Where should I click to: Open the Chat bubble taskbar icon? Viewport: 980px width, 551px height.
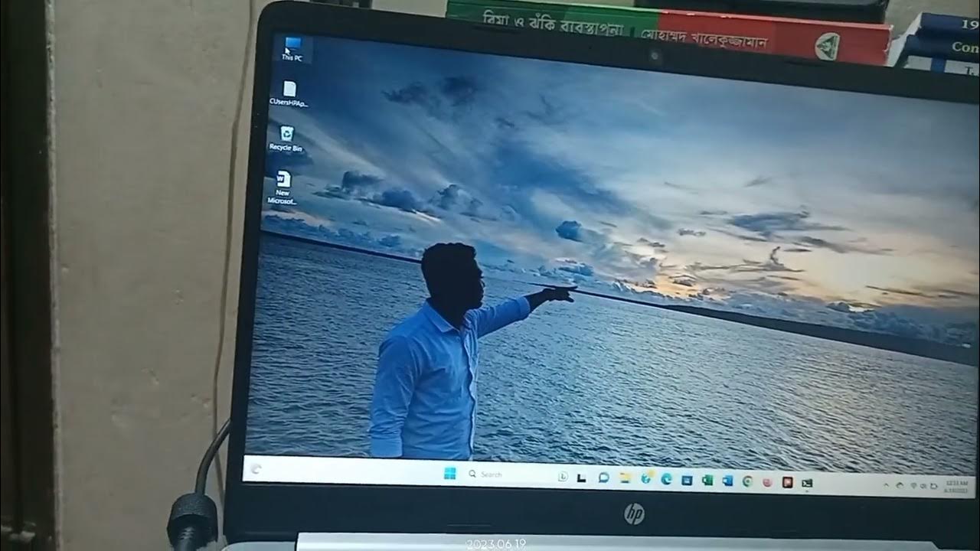click(603, 478)
